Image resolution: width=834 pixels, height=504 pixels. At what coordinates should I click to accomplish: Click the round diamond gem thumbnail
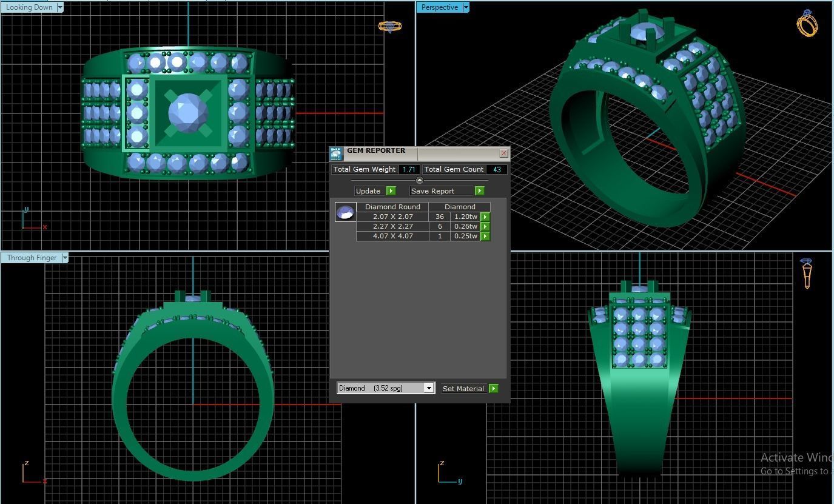point(345,212)
